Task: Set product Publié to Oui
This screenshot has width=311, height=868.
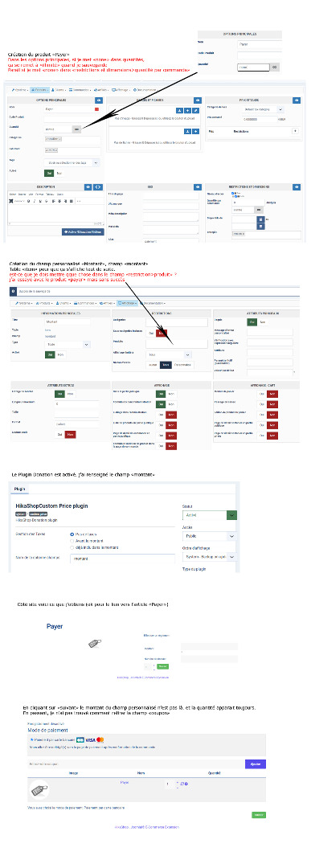Action: coord(49,173)
